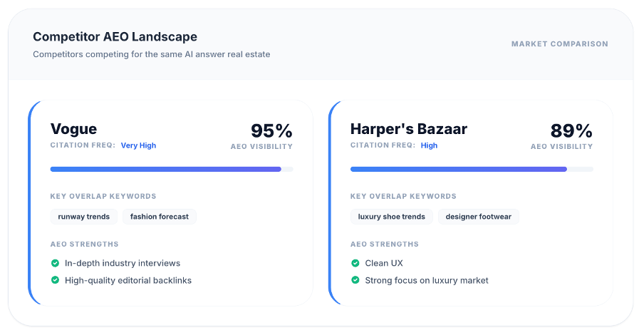Open the Harper's Bazaar competitor heading
Screen dimensions: 644x335
(x=408, y=129)
